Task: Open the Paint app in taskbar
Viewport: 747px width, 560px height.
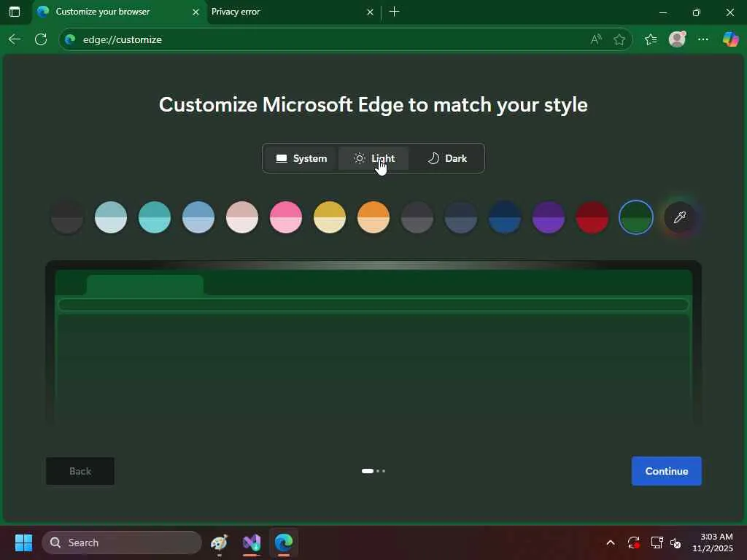Action: coord(219,542)
